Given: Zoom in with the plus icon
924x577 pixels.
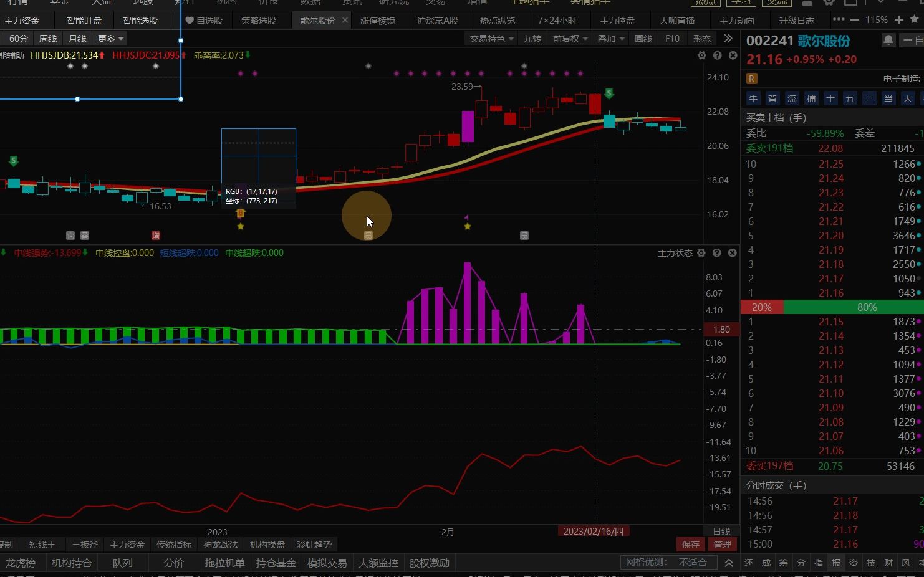Looking at the screenshot, I should [x=899, y=20].
